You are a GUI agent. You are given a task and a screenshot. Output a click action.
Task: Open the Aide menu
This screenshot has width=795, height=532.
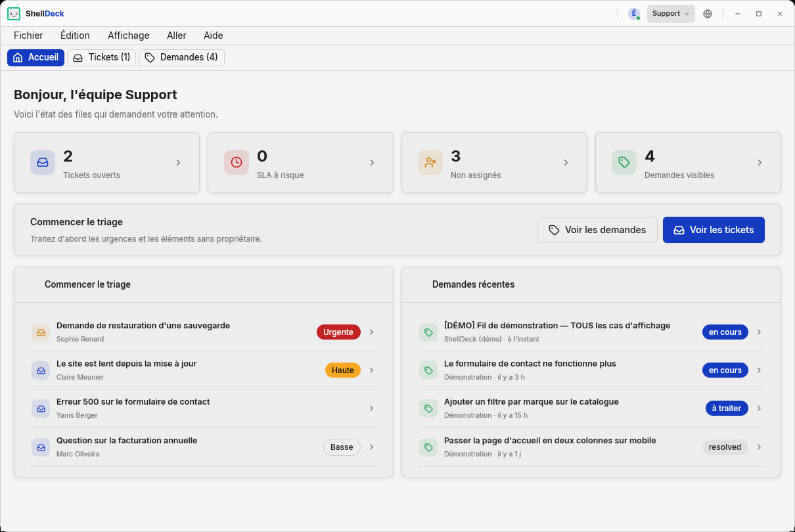214,35
